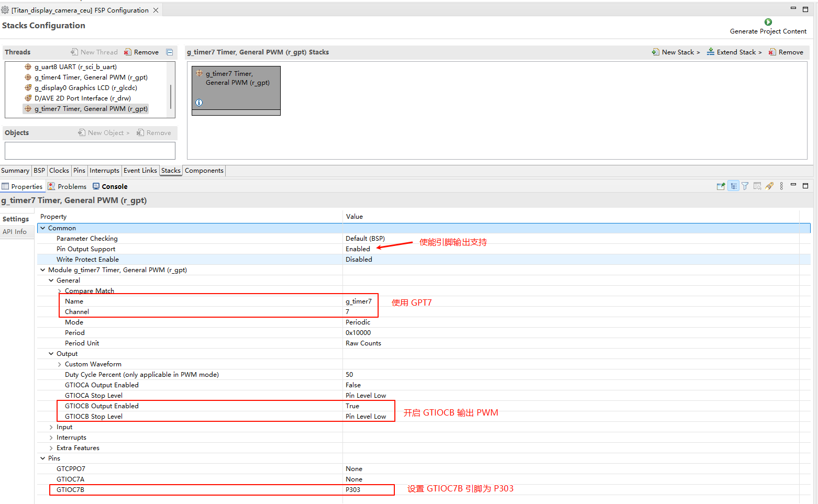
Task: Click the Period value field 0x10000
Action: [x=358, y=333]
